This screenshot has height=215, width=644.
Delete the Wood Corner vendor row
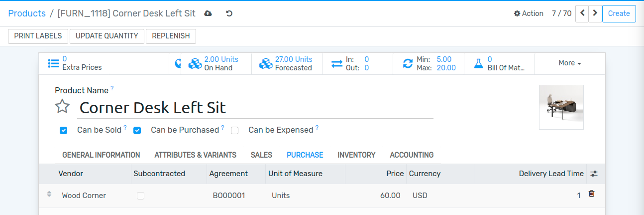click(x=591, y=194)
